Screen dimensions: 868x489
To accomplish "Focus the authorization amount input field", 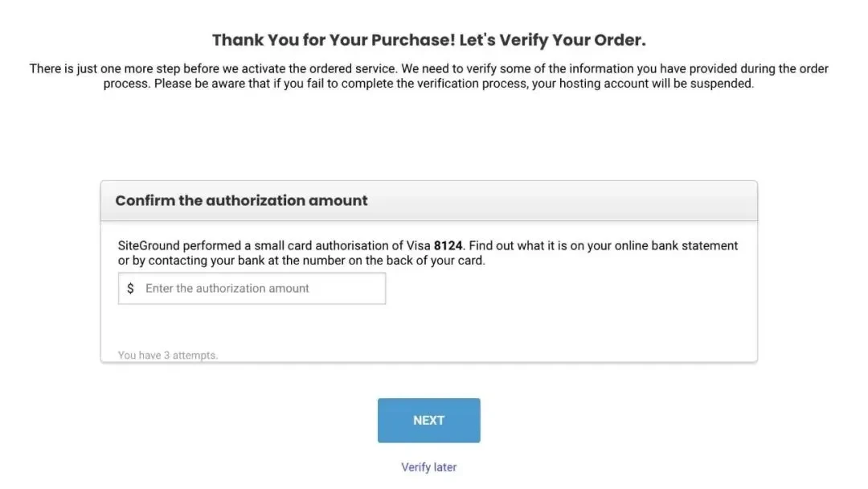I will (x=252, y=289).
